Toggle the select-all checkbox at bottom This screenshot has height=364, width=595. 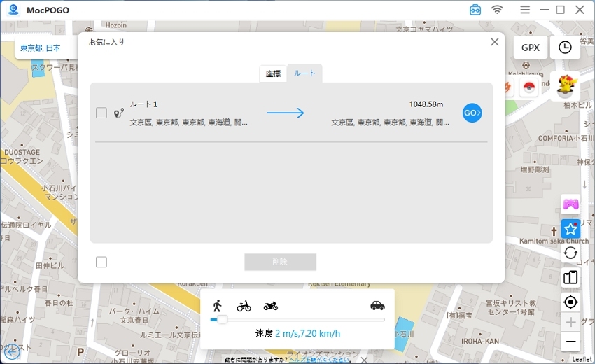pos(101,262)
